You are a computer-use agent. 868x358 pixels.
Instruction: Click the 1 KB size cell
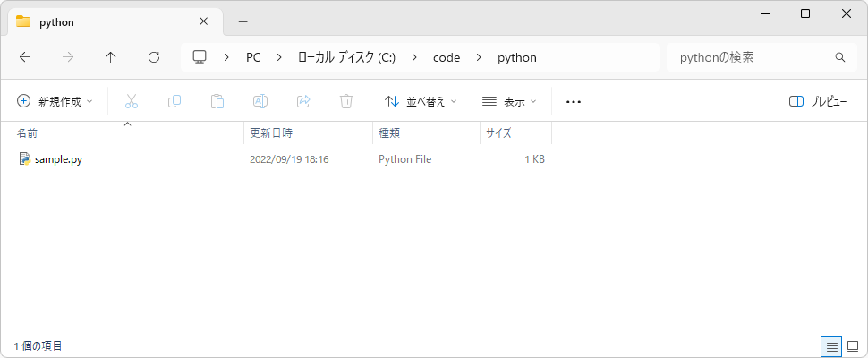click(535, 159)
